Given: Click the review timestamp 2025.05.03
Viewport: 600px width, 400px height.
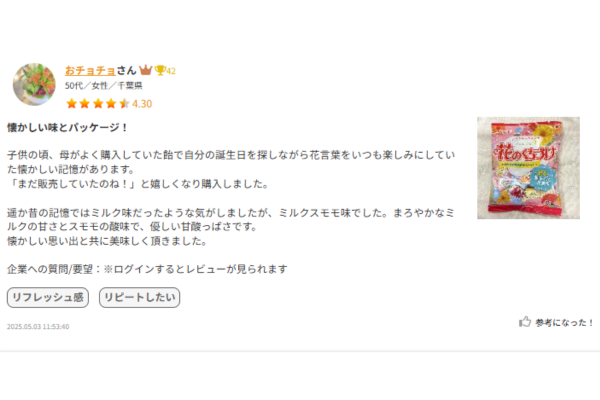Looking at the screenshot, I should (x=38, y=327).
